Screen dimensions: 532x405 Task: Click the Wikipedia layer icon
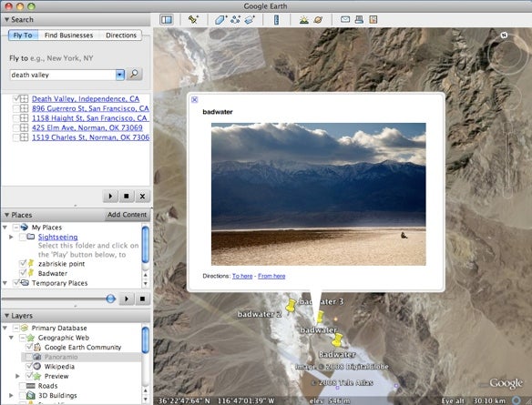coord(37,367)
